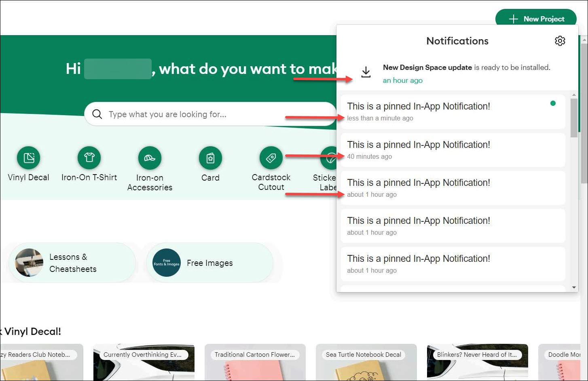Open Blinkers? Never Heard of It project
Screen dimensions: 588x381
(x=477, y=362)
